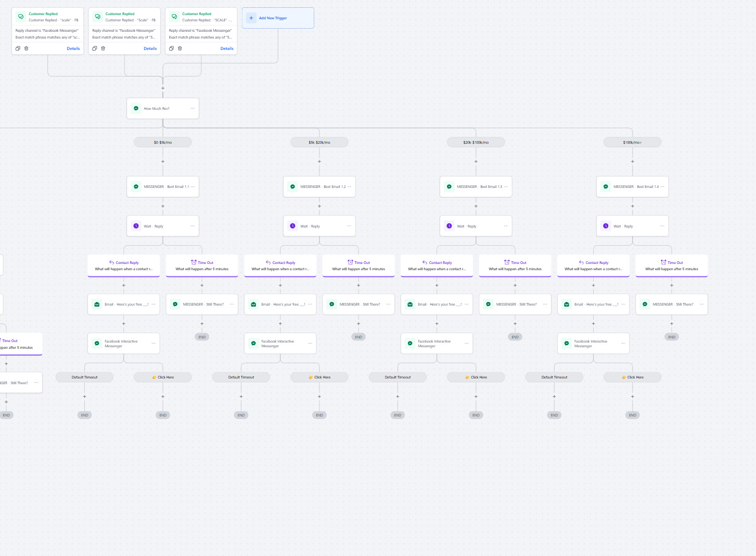Open options menu on How Much Rev? node

coord(193,109)
